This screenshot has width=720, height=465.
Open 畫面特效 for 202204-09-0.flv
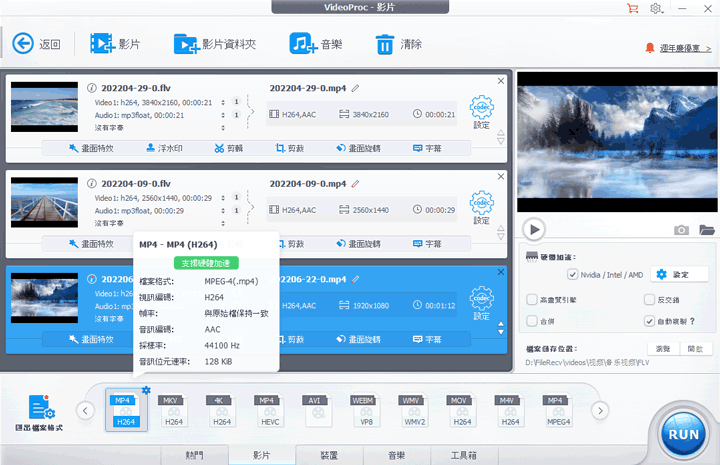(91, 244)
